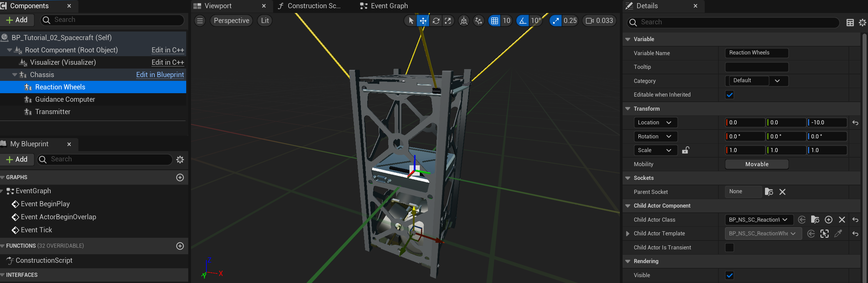Open the Child Actor Class dropdown
Viewport: 868px width, 283px height.
coord(758,220)
